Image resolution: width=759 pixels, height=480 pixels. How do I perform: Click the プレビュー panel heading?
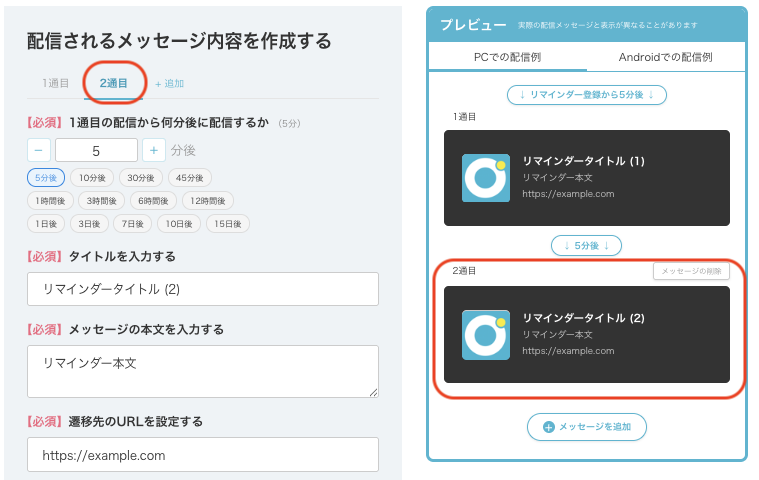(x=473, y=25)
